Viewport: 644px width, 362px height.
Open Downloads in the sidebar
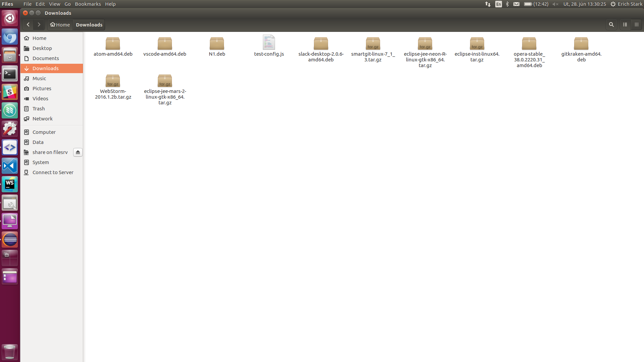[52, 68]
